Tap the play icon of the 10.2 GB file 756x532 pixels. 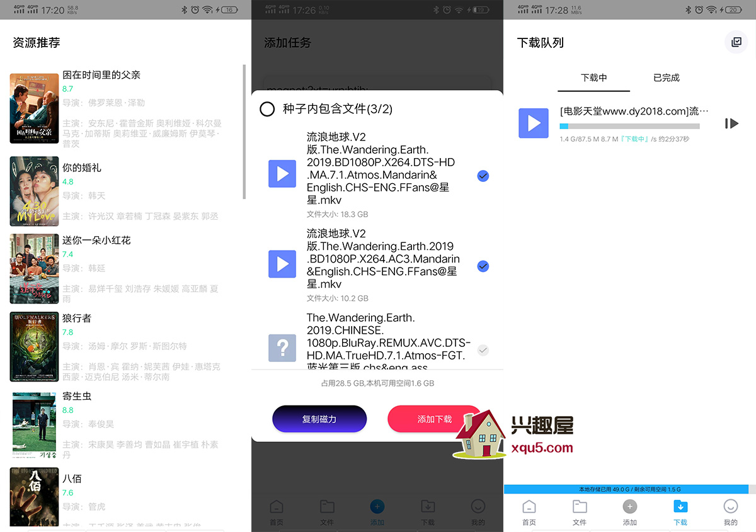(x=282, y=264)
